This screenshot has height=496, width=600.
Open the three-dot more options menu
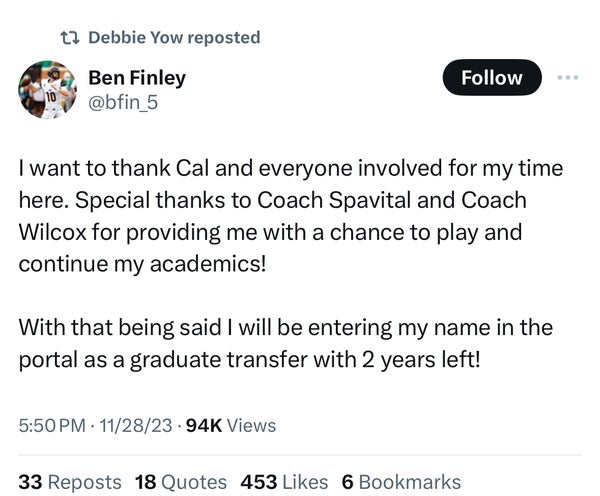pos(567,78)
